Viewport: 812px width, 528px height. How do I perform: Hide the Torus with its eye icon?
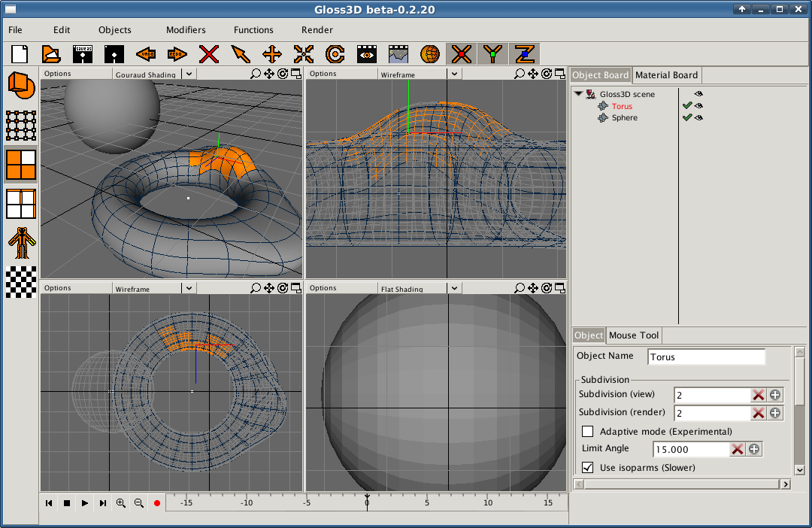pyautogui.click(x=698, y=106)
